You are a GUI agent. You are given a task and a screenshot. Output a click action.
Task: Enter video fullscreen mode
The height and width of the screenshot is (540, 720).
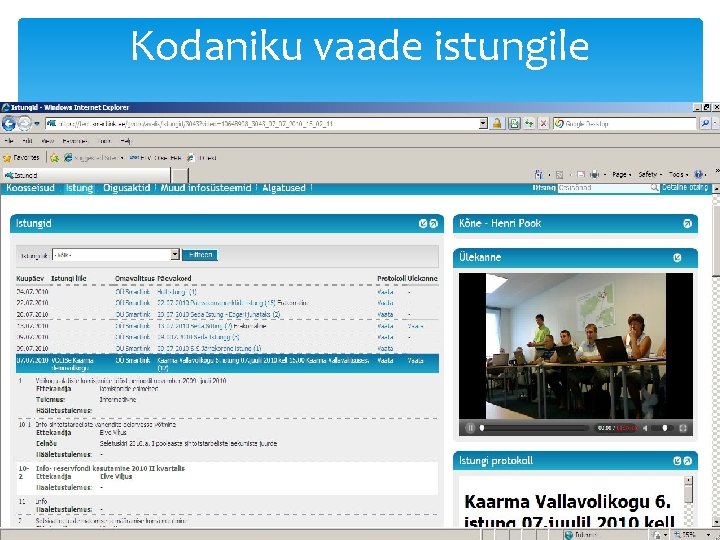tap(683, 428)
